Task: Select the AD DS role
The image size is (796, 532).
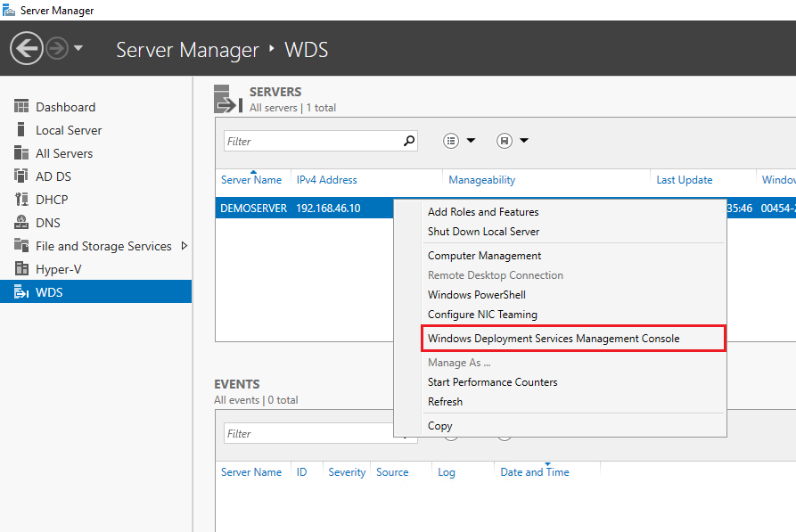Action: click(x=52, y=176)
